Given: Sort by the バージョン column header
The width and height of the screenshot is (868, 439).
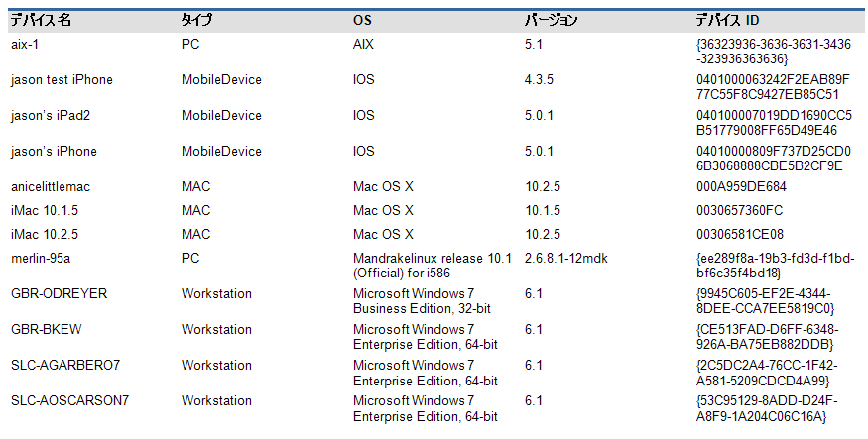Looking at the screenshot, I should click(551, 21).
